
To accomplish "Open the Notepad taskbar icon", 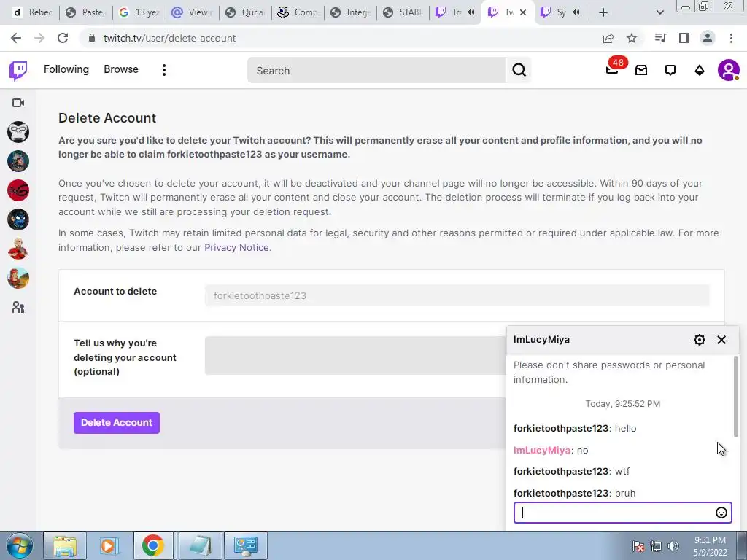I will (200, 545).
